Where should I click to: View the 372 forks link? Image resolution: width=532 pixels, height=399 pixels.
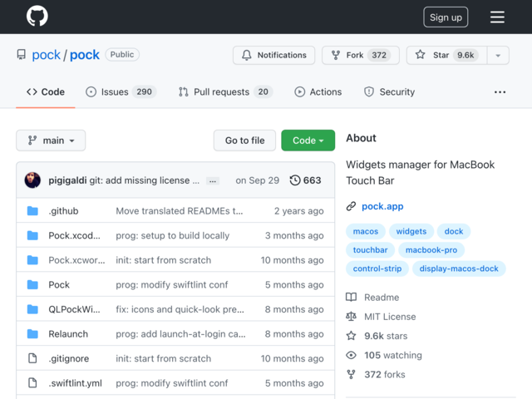(x=376, y=375)
